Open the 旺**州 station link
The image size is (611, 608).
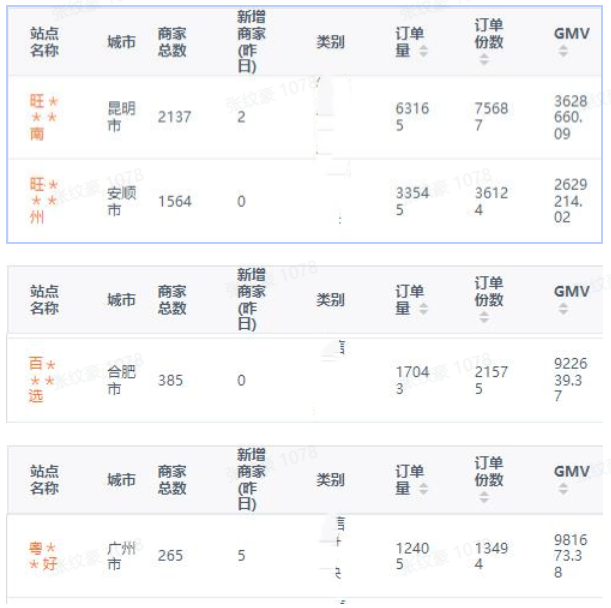44,200
